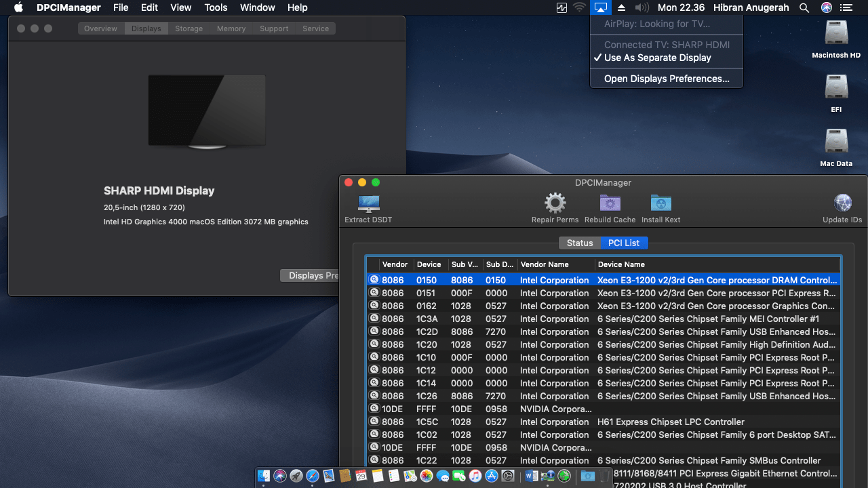Open iTunes from the Dock
The height and width of the screenshot is (488, 868).
coord(475,476)
